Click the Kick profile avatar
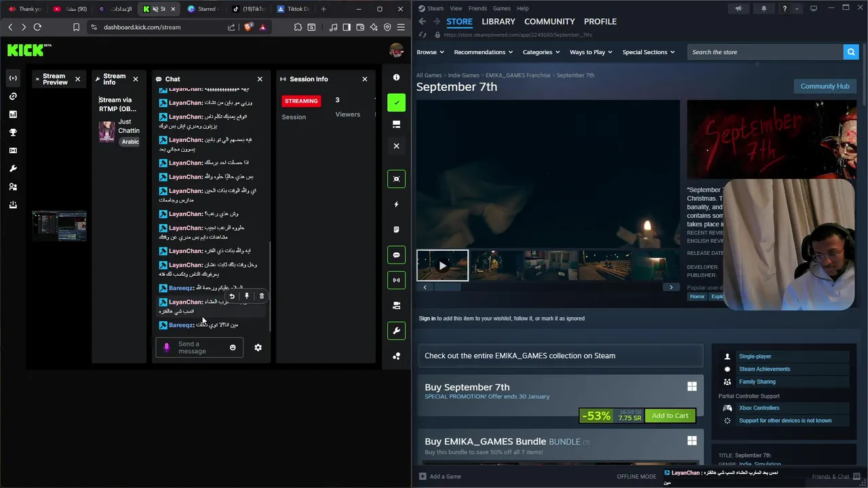The image size is (868, 488). tap(397, 50)
